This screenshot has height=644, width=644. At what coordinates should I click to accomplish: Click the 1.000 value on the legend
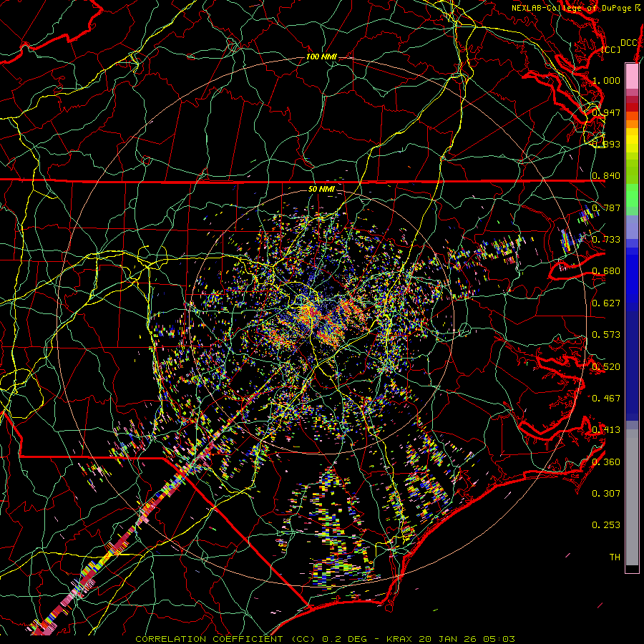(606, 80)
